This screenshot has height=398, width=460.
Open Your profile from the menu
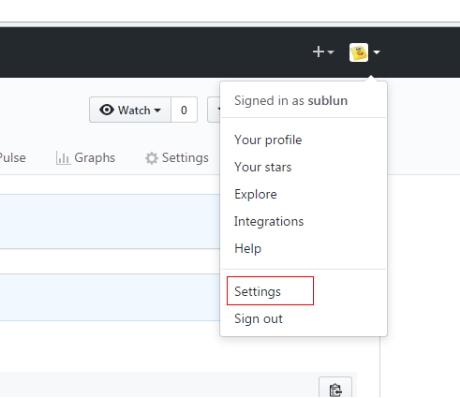point(268,140)
